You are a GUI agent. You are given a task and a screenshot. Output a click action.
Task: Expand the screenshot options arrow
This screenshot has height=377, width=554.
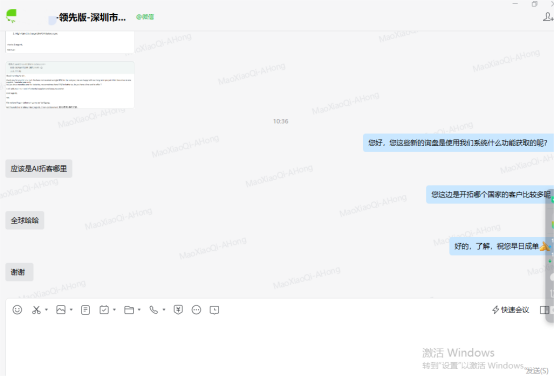tap(46, 310)
